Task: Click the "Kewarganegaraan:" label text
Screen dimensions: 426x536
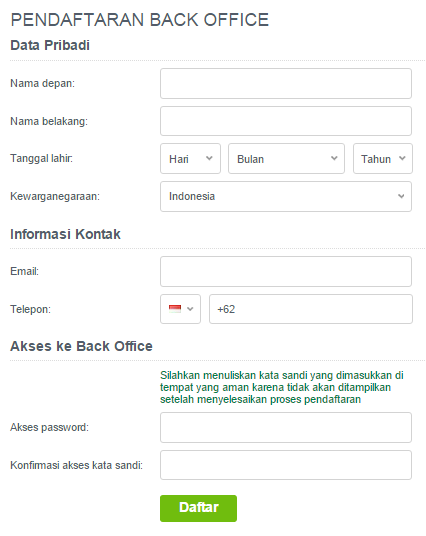Action: [x=55, y=196]
